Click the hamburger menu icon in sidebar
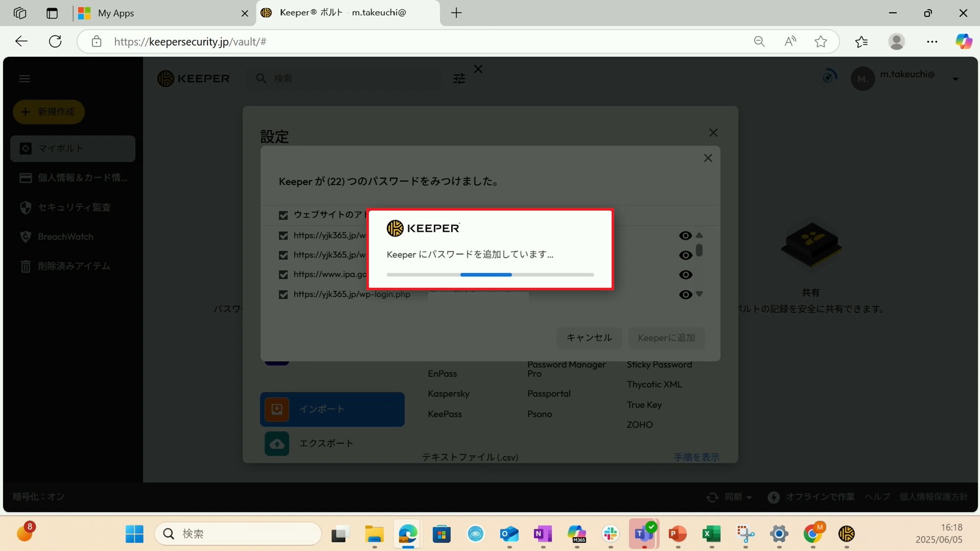Viewport: 980px width, 551px height. pos(24,79)
